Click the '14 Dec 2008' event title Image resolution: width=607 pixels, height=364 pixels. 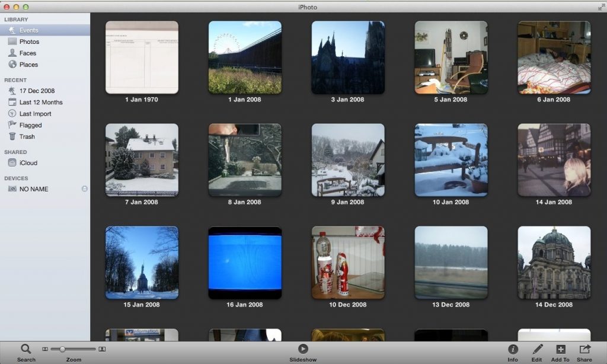(x=554, y=305)
